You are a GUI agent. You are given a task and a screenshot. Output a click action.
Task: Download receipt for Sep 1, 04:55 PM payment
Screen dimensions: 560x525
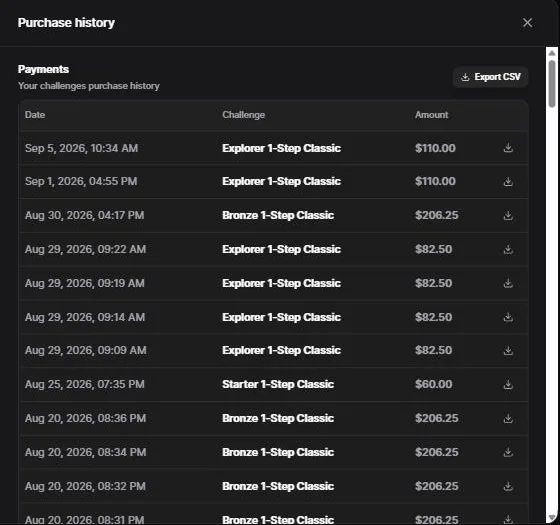point(508,181)
